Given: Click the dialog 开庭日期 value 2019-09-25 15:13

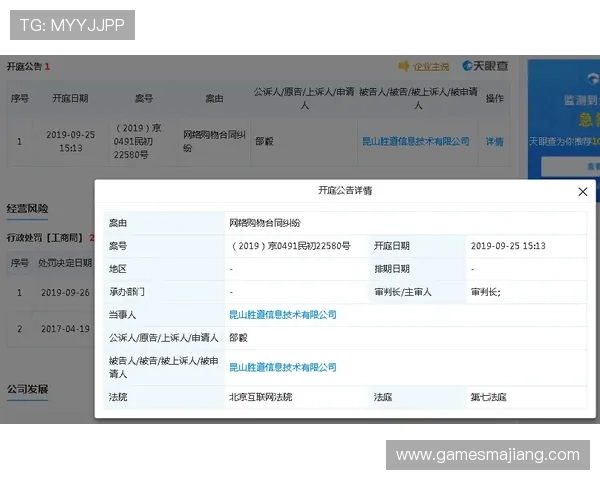Looking at the screenshot, I should pos(508,246).
